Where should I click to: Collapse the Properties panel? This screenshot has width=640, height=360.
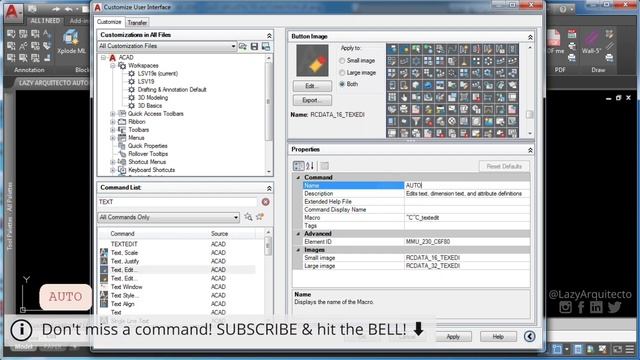click(x=530, y=150)
